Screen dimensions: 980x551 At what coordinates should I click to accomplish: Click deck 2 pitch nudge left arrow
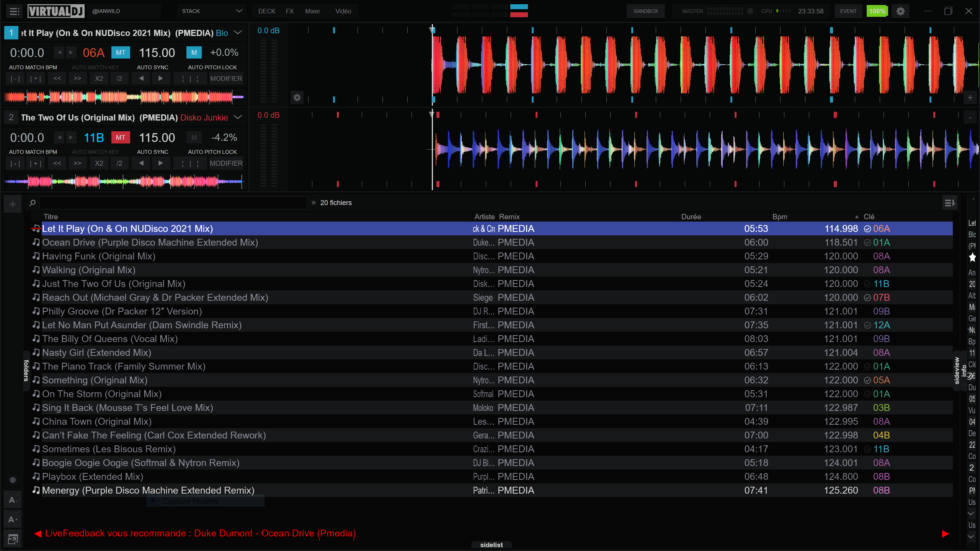[x=142, y=163]
